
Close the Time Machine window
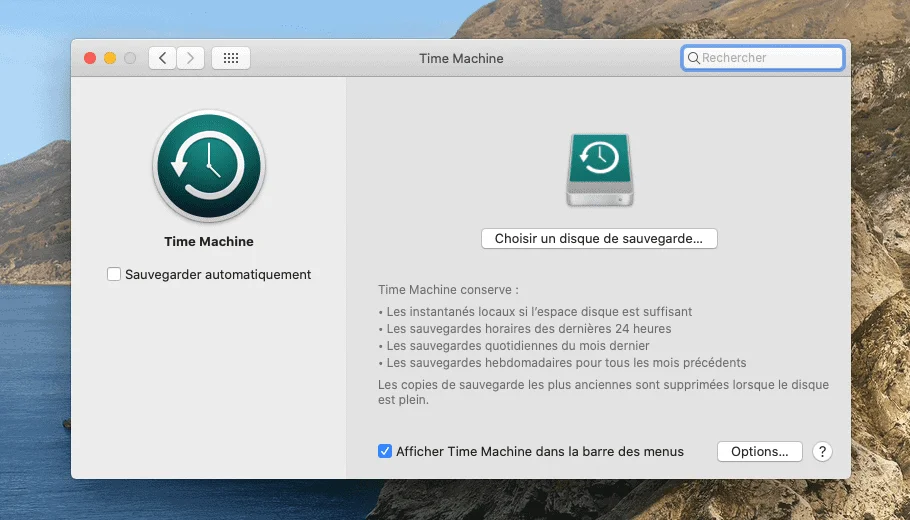point(90,58)
